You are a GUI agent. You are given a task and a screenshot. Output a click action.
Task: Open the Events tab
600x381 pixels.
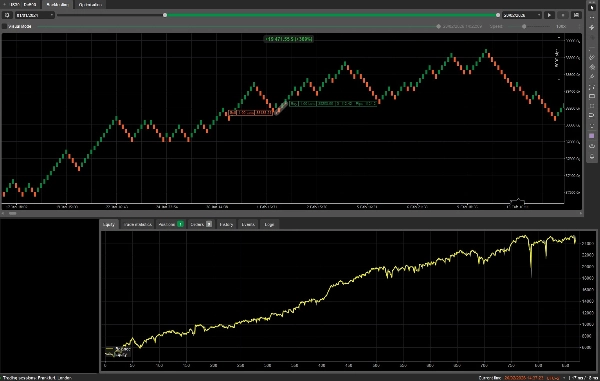point(248,225)
